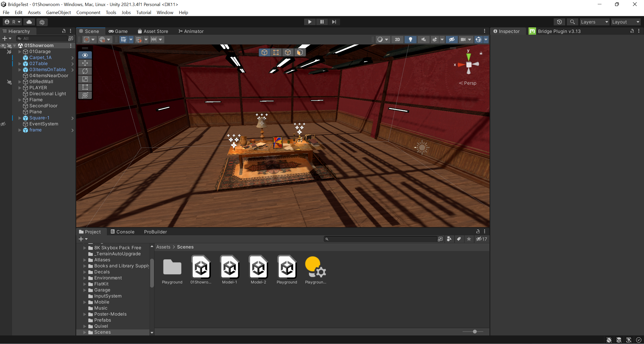Open the Layers dropdown
644x344 pixels.
(594, 22)
